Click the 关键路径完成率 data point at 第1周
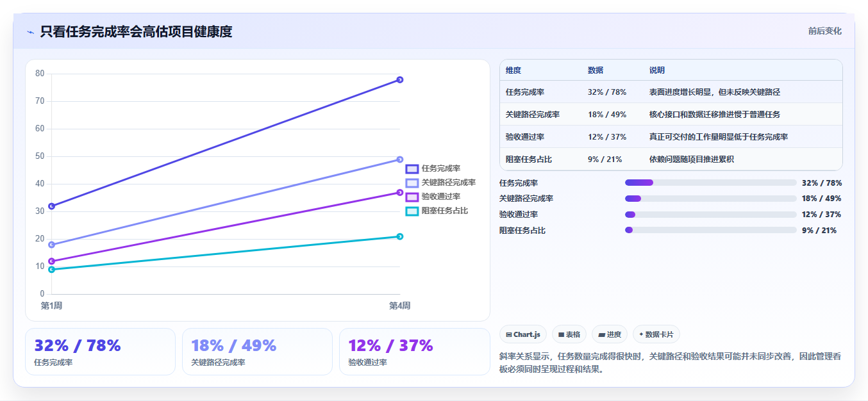The width and height of the screenshot is (868, 401). [x=51, y=245]
